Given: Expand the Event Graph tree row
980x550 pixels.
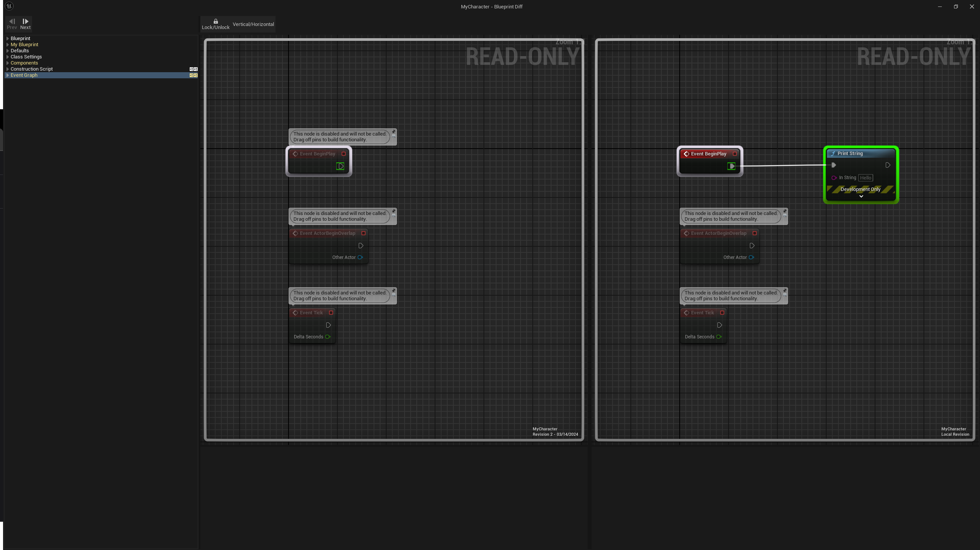Looking at the screenshot, I should [8, 75].
